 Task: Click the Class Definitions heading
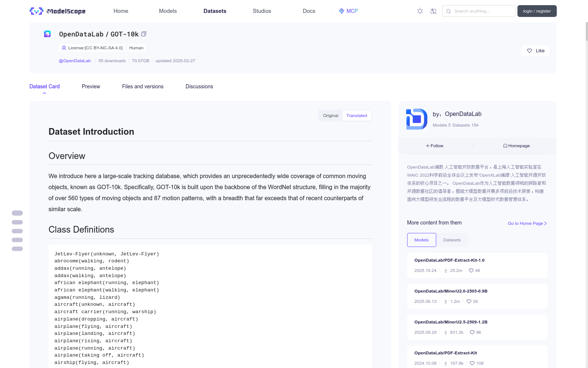click(81, 230)
